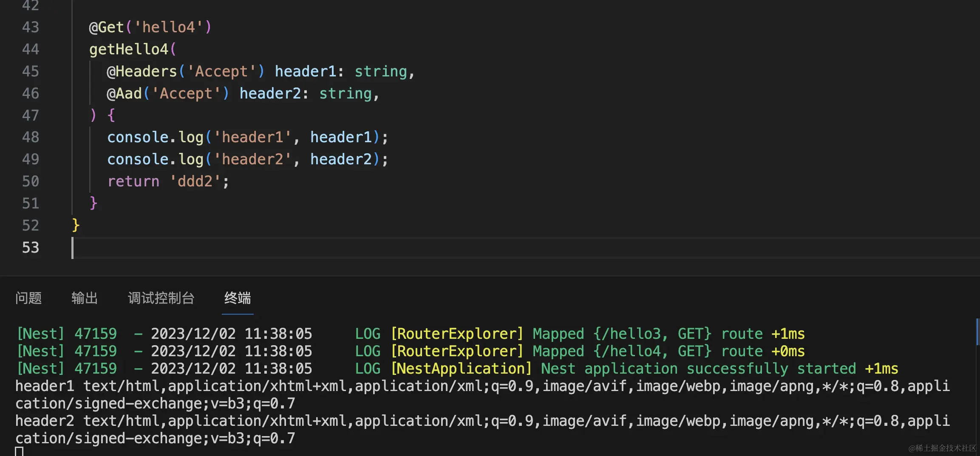The width and height of the screenshot is (980, 456).
Task: Click the getHello4 method name
Action: (x=128, y=49)
